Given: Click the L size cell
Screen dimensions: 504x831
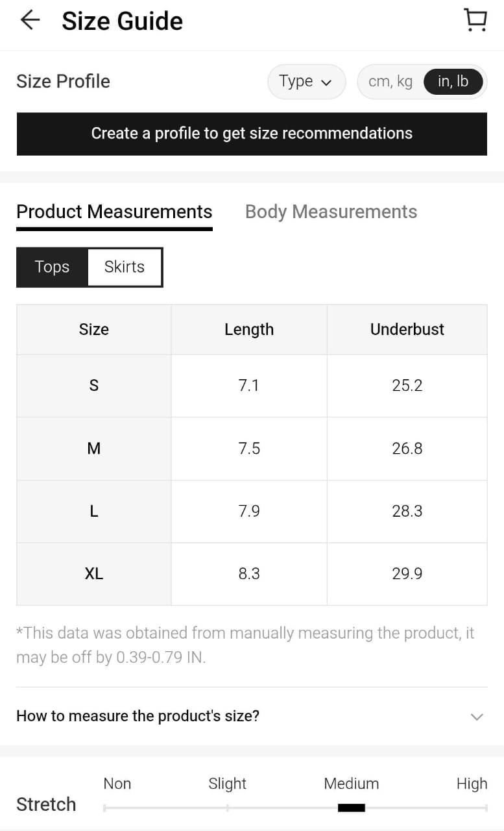Looking at the screenshot, I should click(x=94, y=512).
